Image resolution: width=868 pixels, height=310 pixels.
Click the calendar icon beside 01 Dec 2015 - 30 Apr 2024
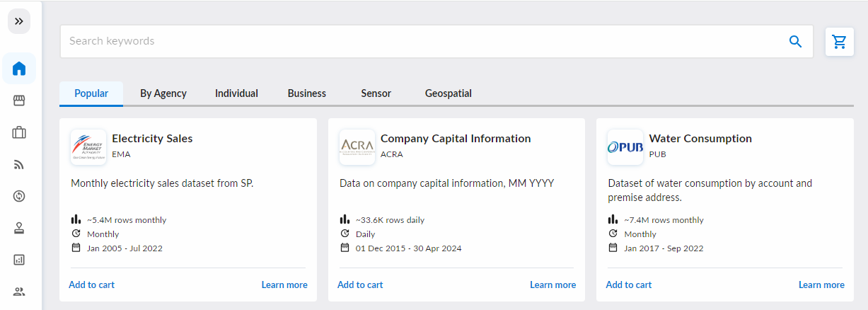tap(345, 248)
